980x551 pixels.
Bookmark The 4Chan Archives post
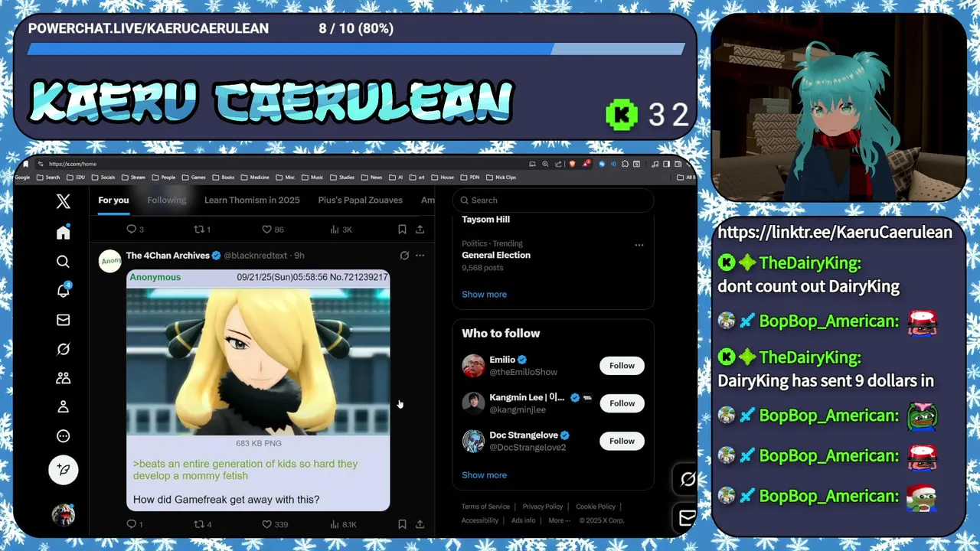click(402, 524)
